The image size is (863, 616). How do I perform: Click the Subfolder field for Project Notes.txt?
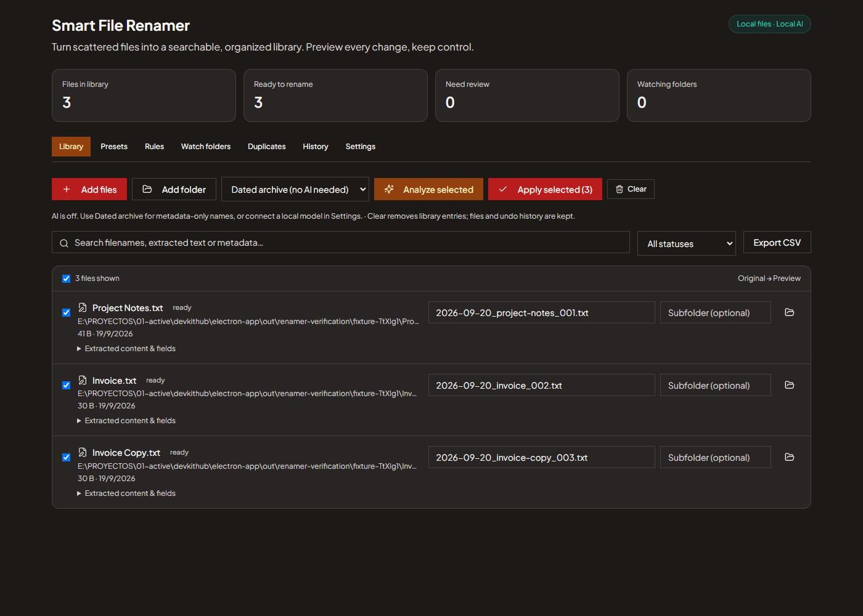click(716, 312)
